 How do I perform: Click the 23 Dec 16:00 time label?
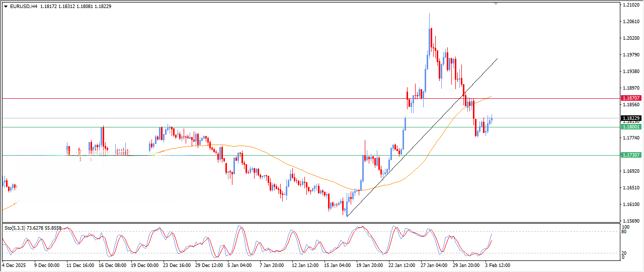tap(176, 265)
